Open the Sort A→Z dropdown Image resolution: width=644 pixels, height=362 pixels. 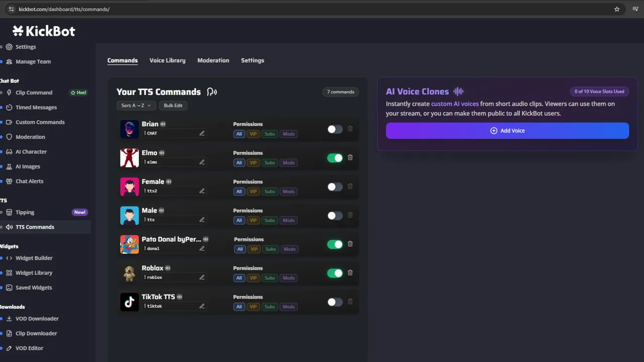(136, 106)
